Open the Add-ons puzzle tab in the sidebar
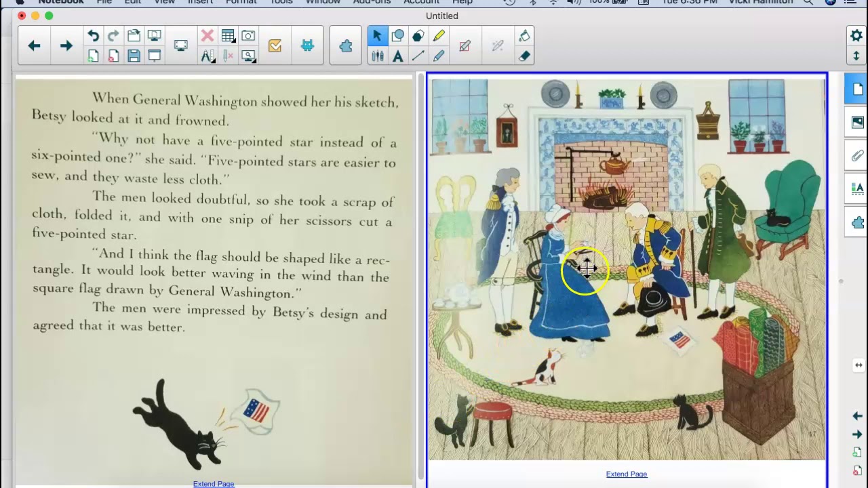This screenshot has height=488, width=868. coord(857,222)
